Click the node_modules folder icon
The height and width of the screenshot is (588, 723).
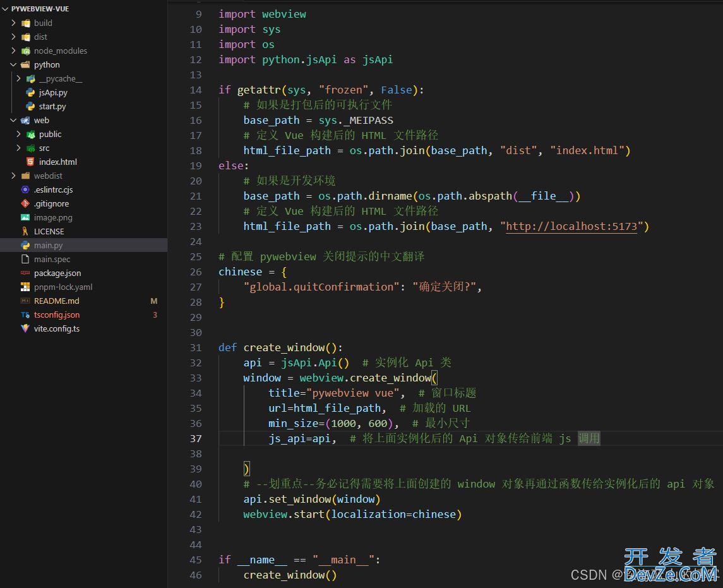pos(26,51)
